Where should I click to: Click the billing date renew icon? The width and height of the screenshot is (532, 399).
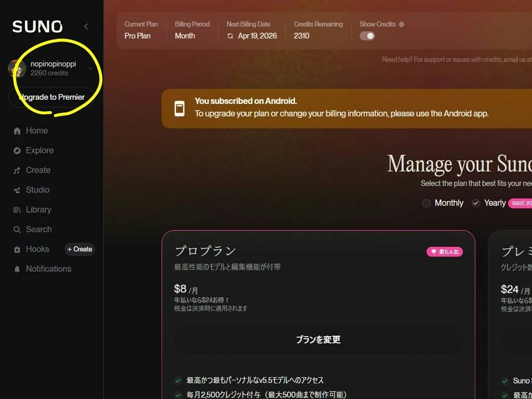pos(230,36)
